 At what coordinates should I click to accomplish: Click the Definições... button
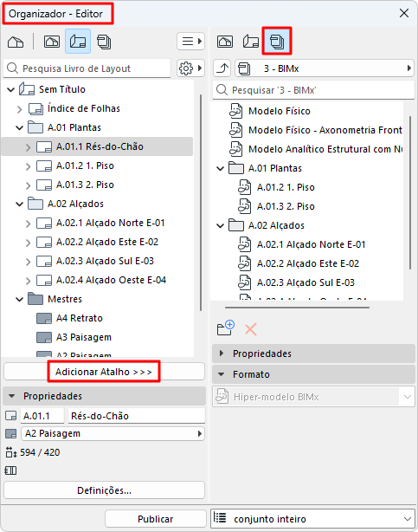pos(104,490)
